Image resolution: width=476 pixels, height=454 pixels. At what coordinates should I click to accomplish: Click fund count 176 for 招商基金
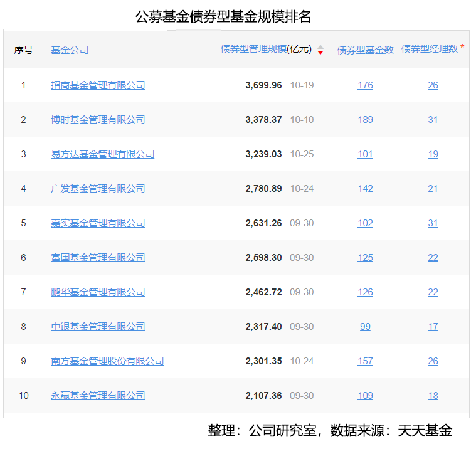tap(365, 85)
